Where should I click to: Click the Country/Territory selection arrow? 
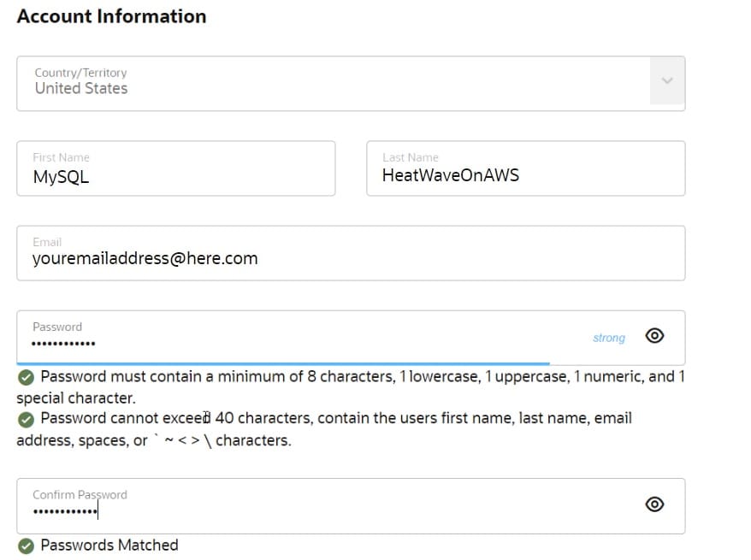coord(666,81)
